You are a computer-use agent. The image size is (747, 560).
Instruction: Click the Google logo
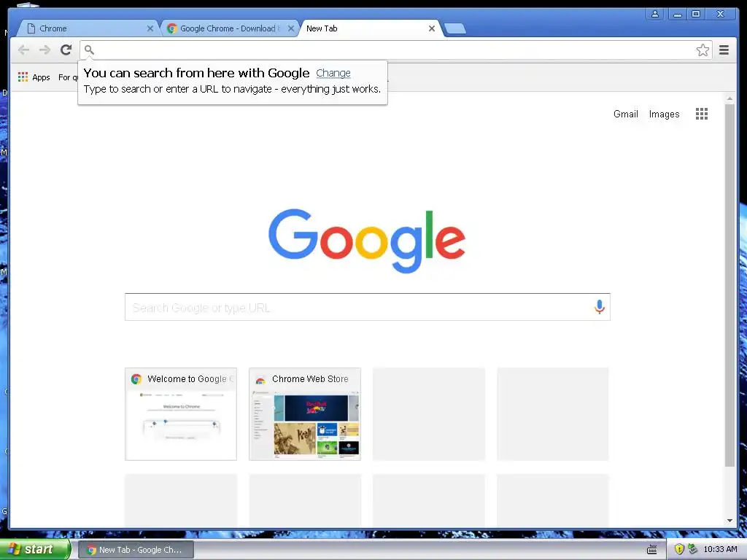[367, 241]
